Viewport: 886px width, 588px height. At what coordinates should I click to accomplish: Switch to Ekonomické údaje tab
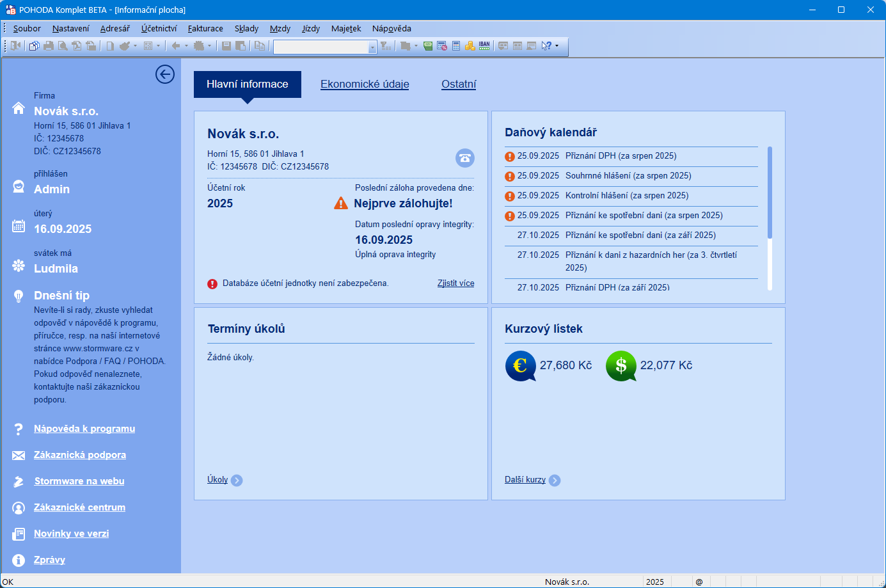tap(365, 84)
